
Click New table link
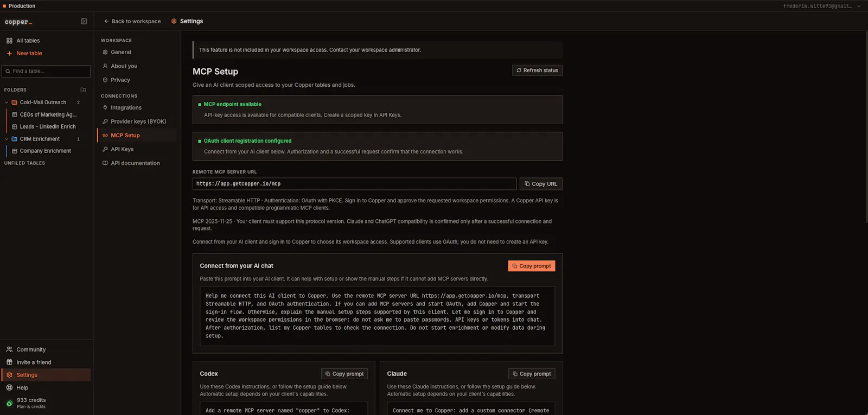[29, 53]
